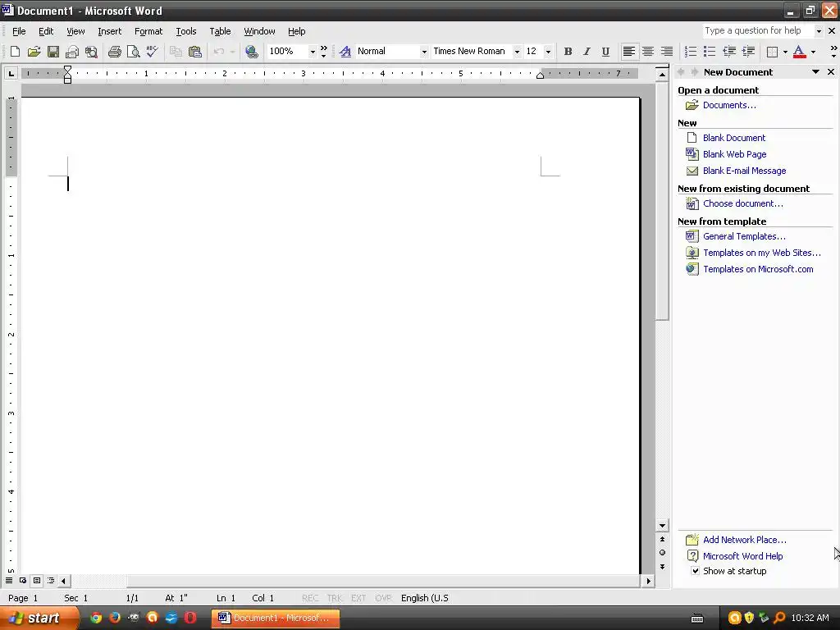
Task: Open the Border style dropdown arrow
Action: click(x=785, y=52)
